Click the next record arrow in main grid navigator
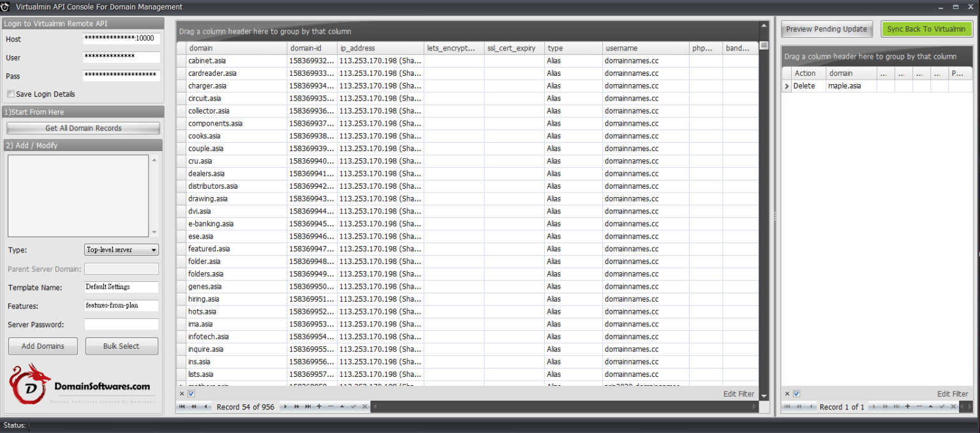This screenshot has height=433, width=980. (x=285, y=406)
